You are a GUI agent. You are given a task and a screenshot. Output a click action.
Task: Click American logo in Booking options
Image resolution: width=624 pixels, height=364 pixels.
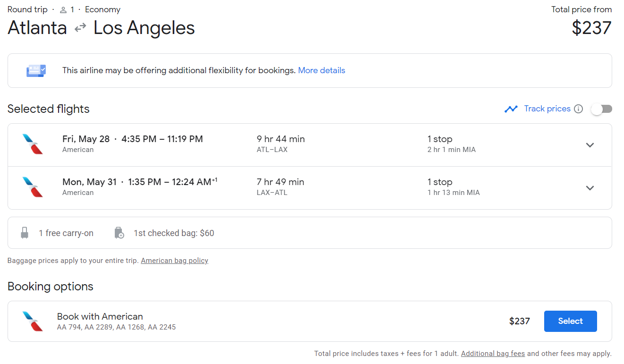[33, 321]
